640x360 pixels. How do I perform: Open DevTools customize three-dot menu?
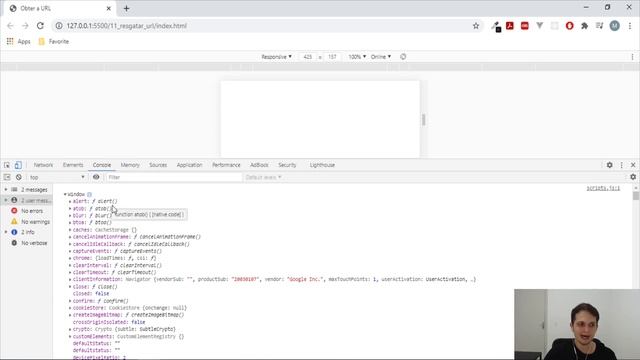click(621, 165)
